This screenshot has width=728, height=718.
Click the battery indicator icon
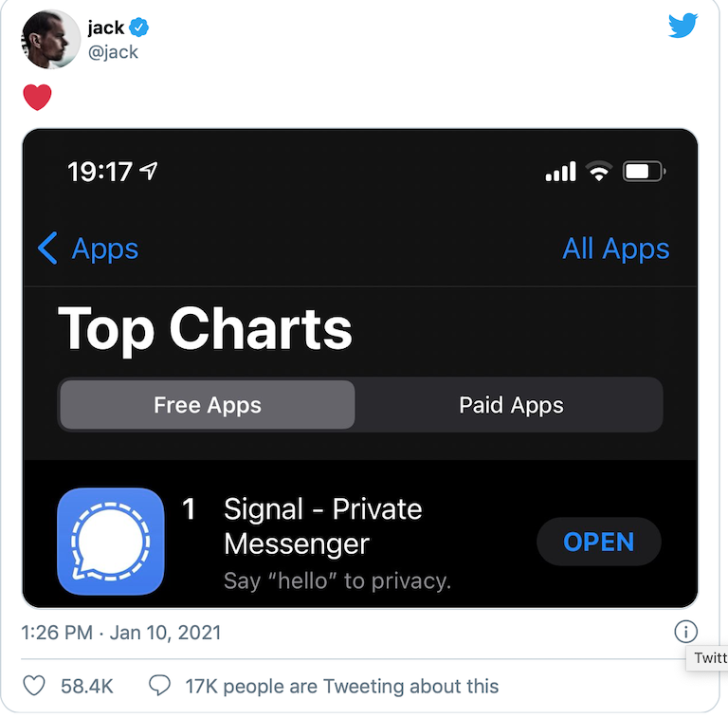coord(645,172)
